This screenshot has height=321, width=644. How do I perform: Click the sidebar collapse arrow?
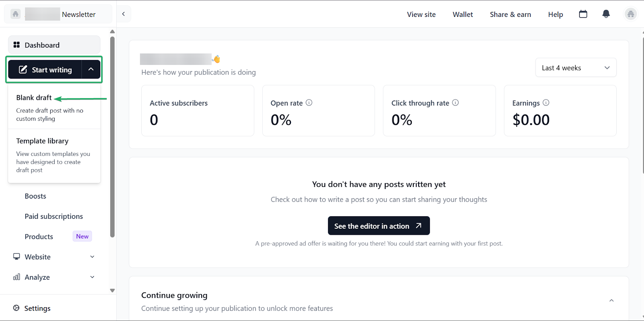(x=123, y=14)
